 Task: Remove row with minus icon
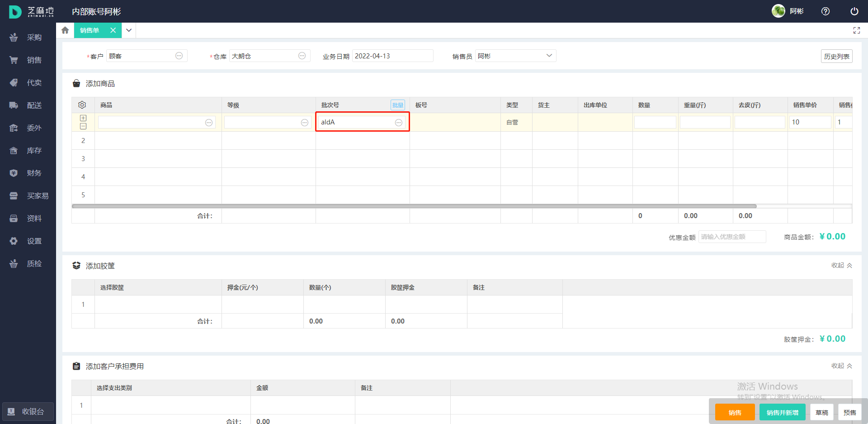(x=83, y=126)
